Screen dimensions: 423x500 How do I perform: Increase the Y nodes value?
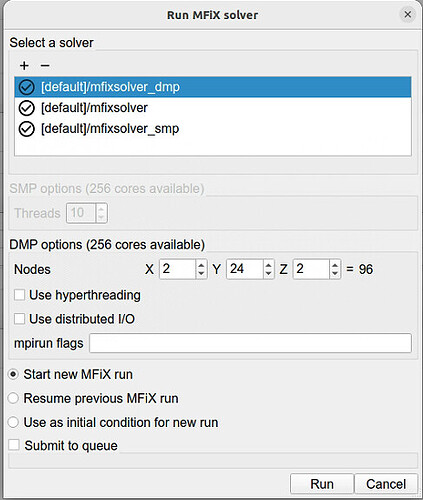268,265
